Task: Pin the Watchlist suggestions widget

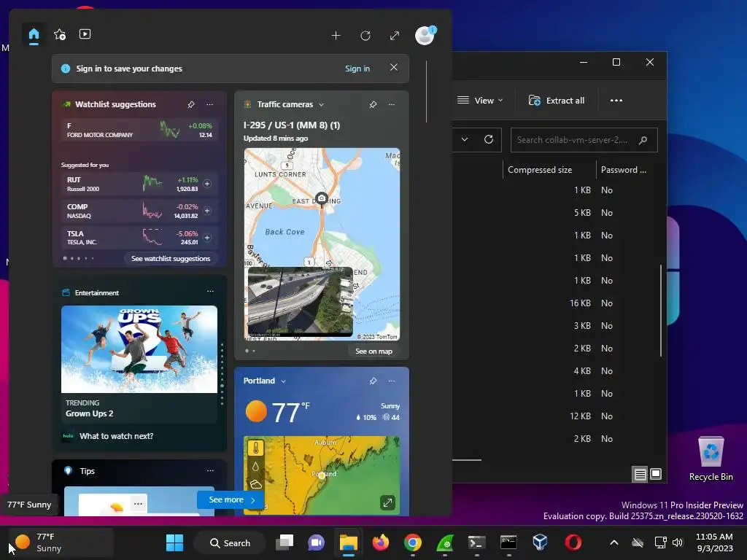Action: tap(191, 104)
